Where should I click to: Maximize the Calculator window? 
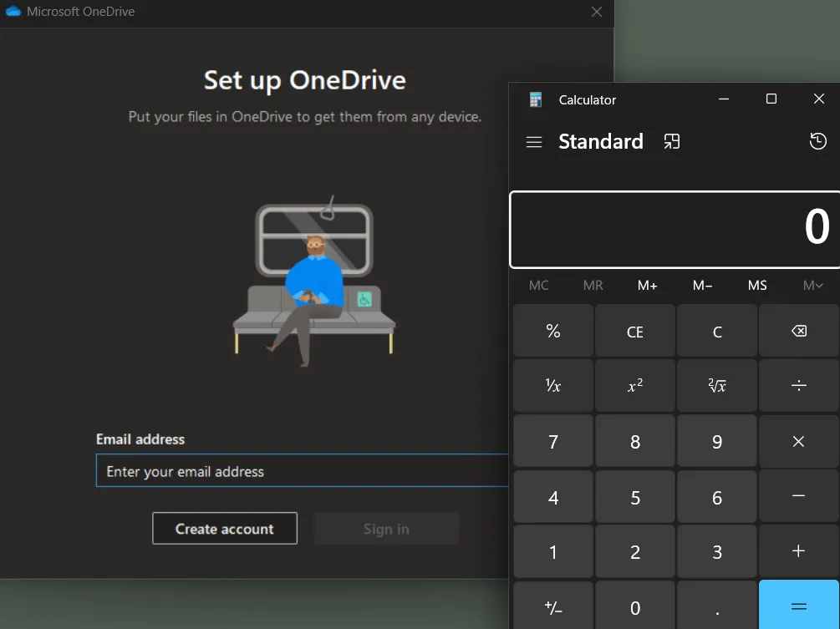(x=771, y=99)
